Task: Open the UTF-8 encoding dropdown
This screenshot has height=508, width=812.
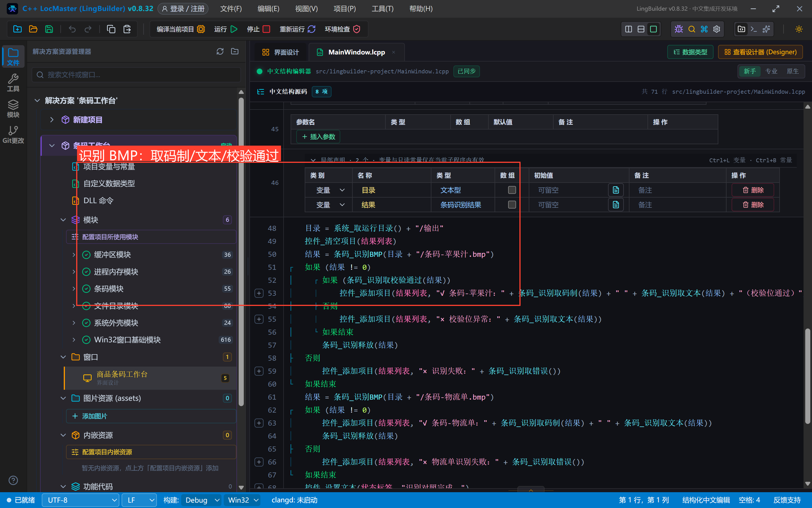Action: pos(81,500)
